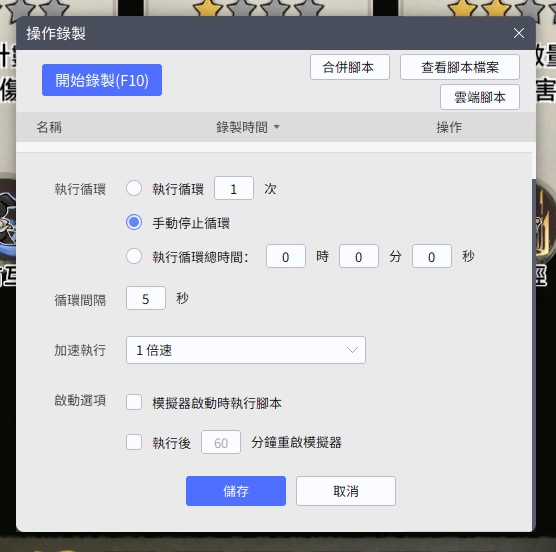
Task: Sort list by 錄製時間 column header
Action: tap(242, 127)
